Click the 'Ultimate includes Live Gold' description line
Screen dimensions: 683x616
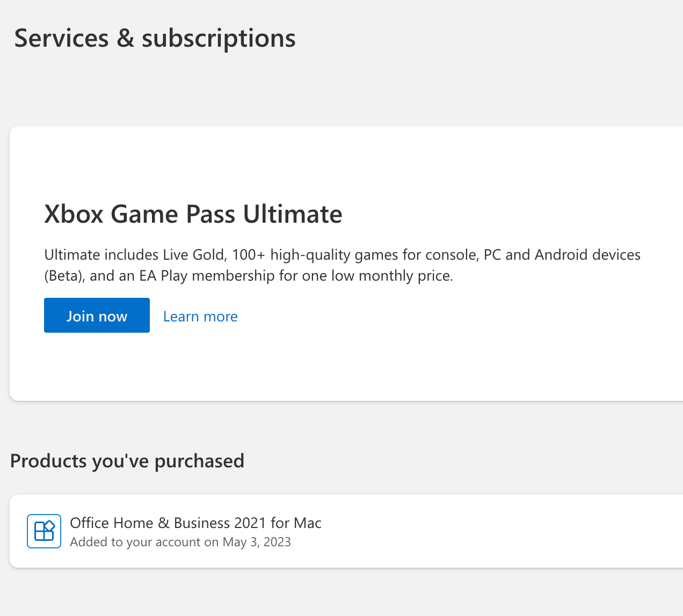(342, 254)
